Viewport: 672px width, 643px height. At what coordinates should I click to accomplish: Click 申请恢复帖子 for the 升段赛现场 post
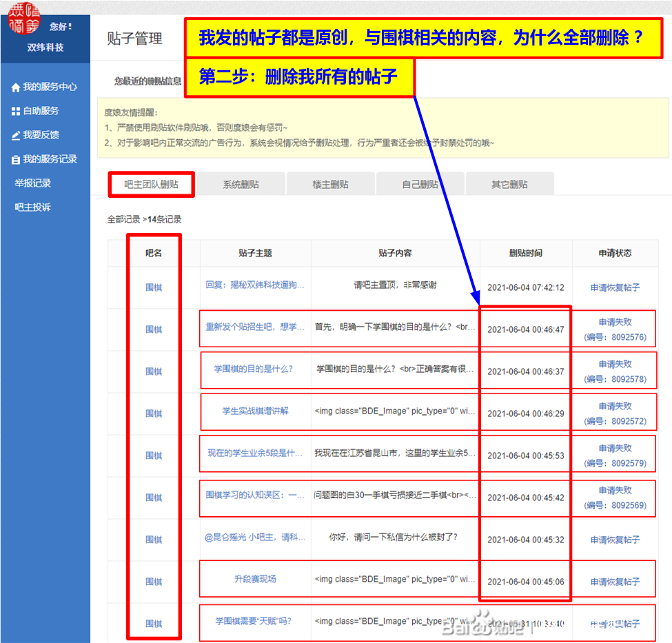(x=615, y=582)
